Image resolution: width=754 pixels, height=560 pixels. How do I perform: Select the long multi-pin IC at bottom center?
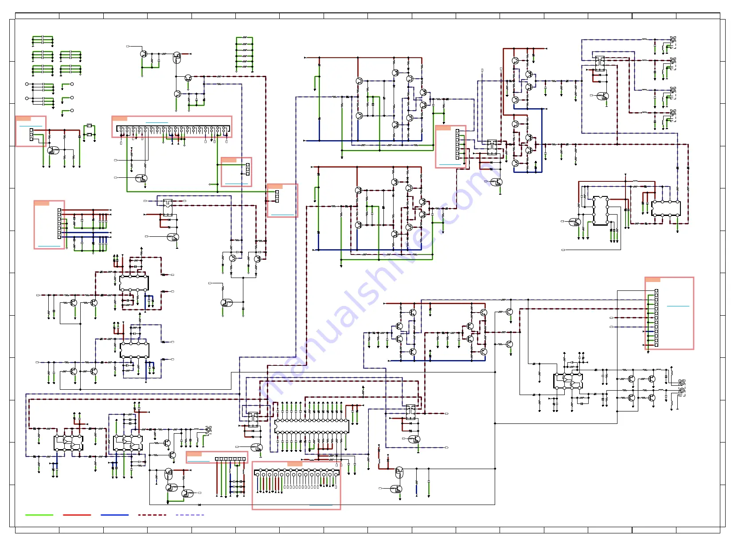[x=312, y=426]
